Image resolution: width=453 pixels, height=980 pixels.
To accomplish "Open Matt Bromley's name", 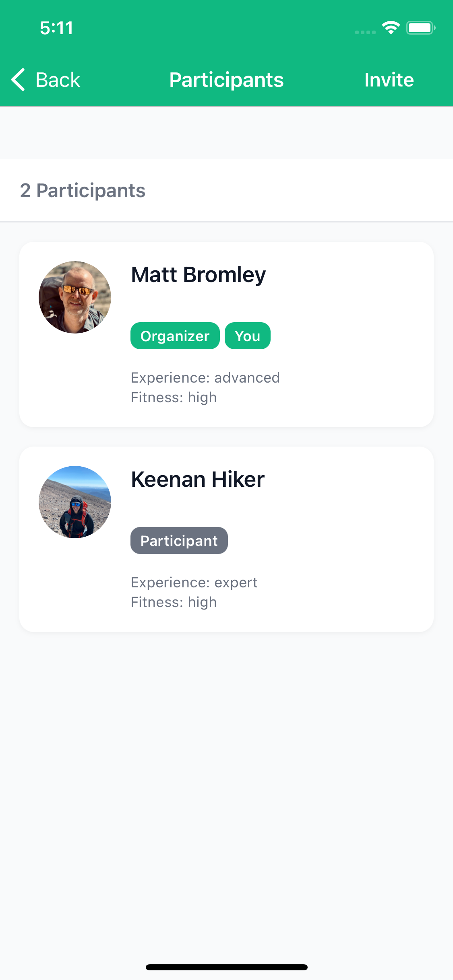I will click(x=198, y=275).
